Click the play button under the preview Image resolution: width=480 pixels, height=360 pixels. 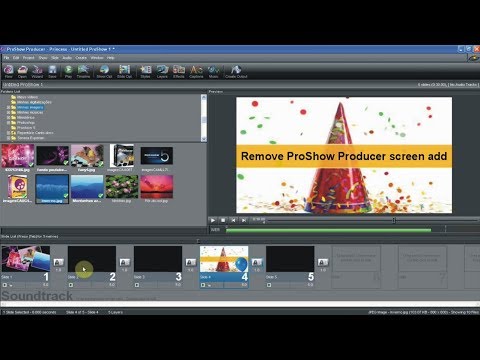pyautogui.click(x=213, y=220)
